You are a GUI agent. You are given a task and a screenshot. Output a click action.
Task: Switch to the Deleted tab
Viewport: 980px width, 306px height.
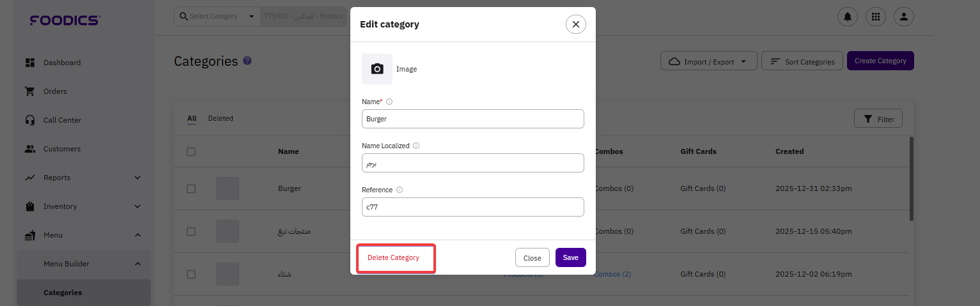[x=221, y=118]
